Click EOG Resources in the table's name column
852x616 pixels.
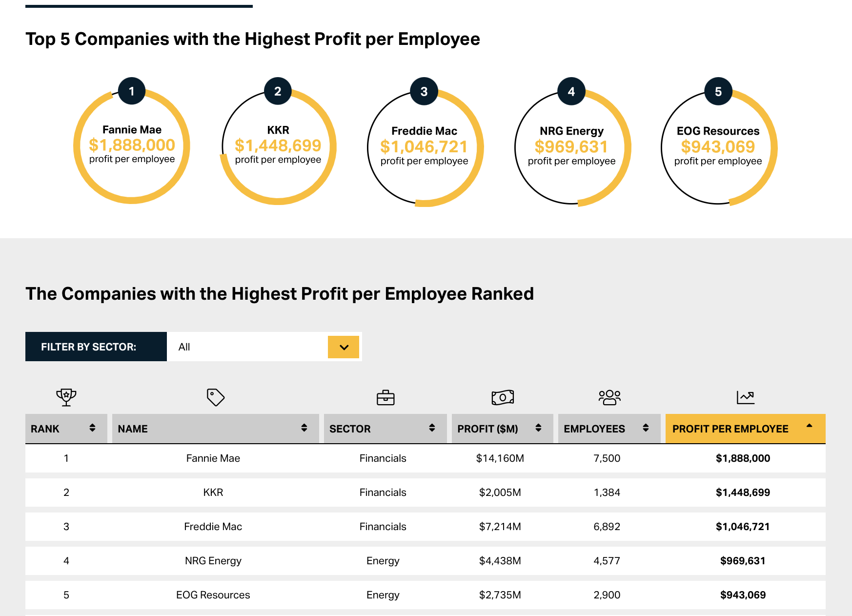point(213,595)
